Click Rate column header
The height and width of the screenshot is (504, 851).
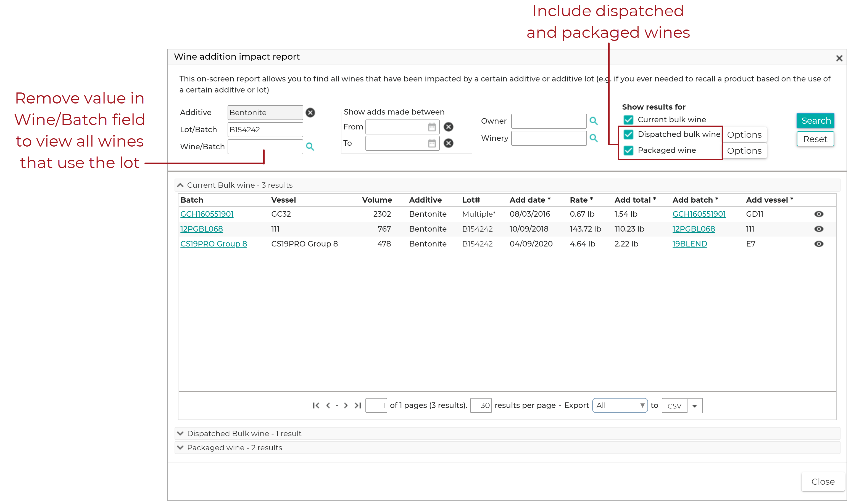click(581, 200)
